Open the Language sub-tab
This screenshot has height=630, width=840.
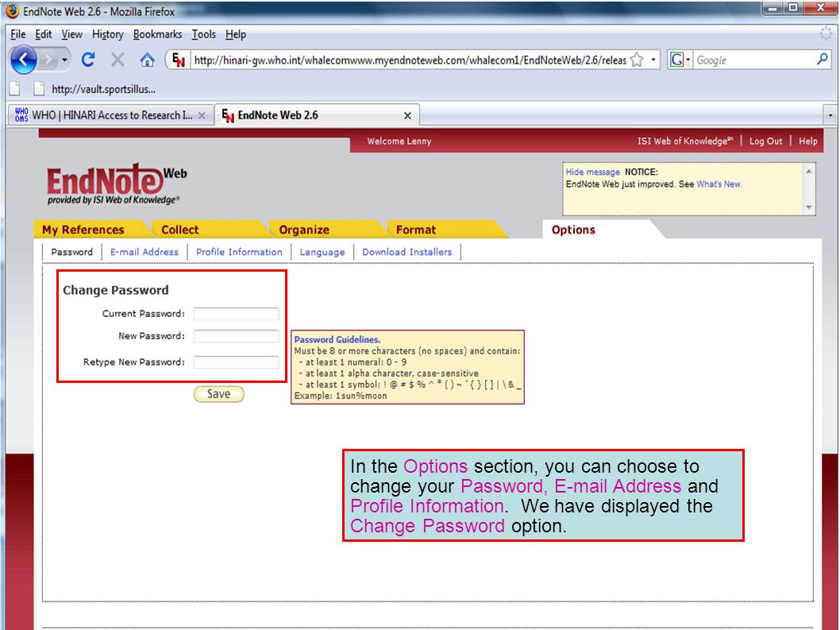322,252
